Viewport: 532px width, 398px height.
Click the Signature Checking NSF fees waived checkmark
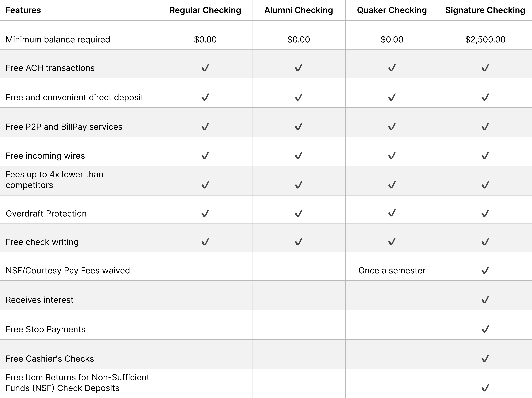[485, 270]
